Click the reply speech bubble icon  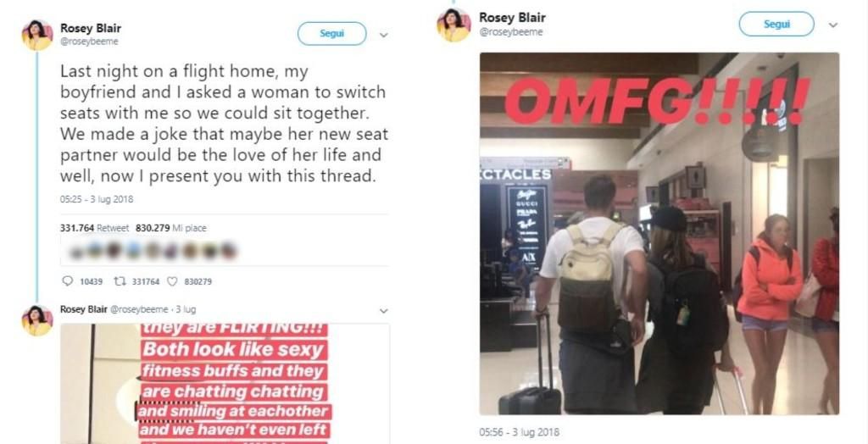tap(68, 281)
